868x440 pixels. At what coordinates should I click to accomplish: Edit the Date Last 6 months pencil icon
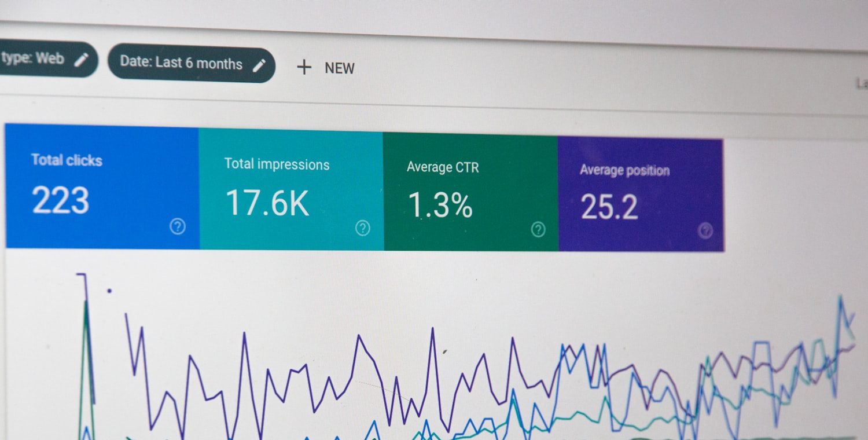click(x=259, y=65)
